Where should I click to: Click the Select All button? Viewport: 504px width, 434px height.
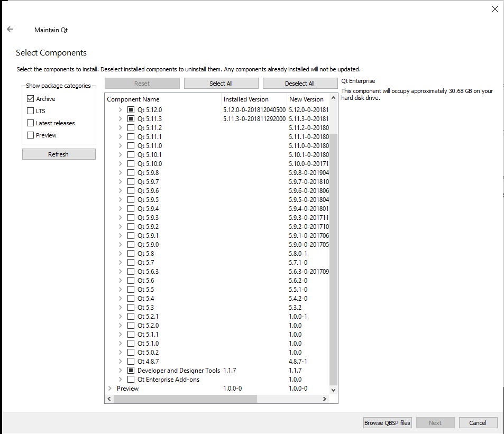pos(221,84)
